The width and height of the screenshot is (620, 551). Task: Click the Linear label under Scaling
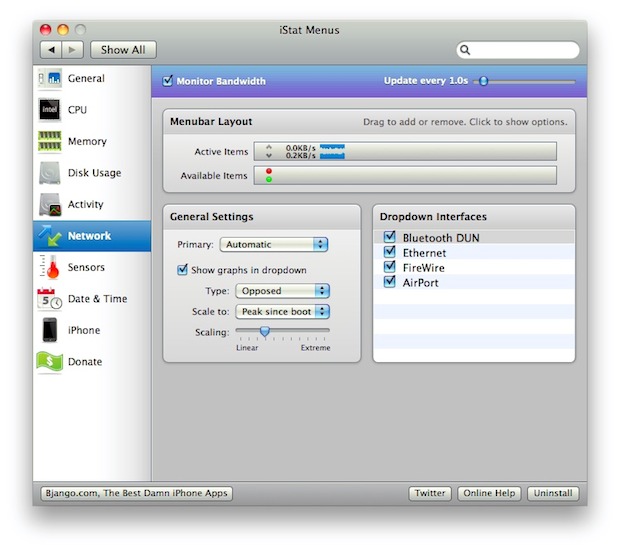[247, 348]
